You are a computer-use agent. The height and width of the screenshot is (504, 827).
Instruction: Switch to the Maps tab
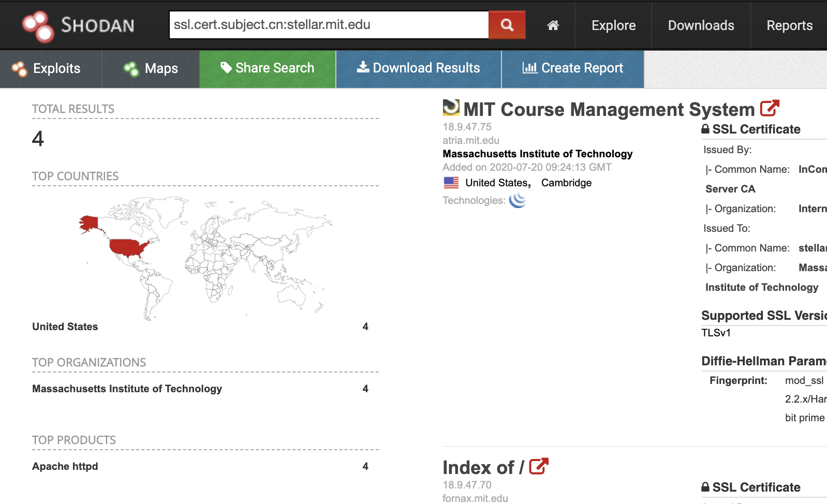coord(151,69)
